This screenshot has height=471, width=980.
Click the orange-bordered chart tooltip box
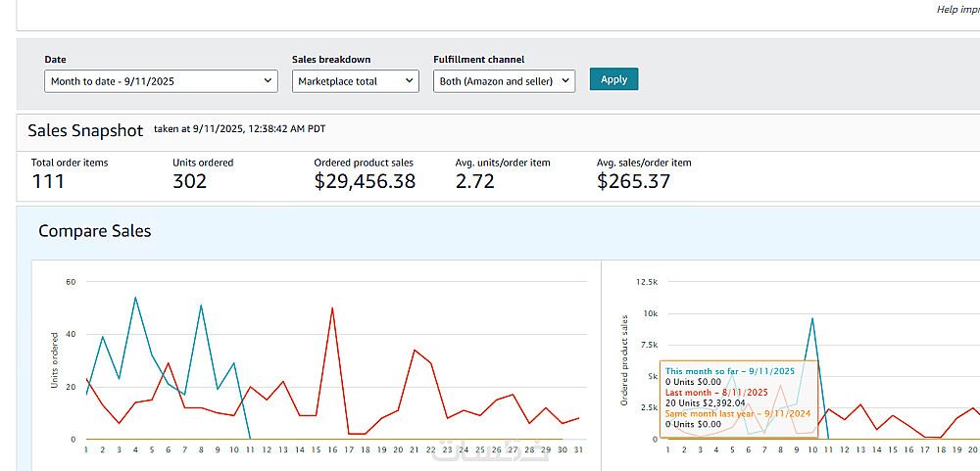(739, 396)
